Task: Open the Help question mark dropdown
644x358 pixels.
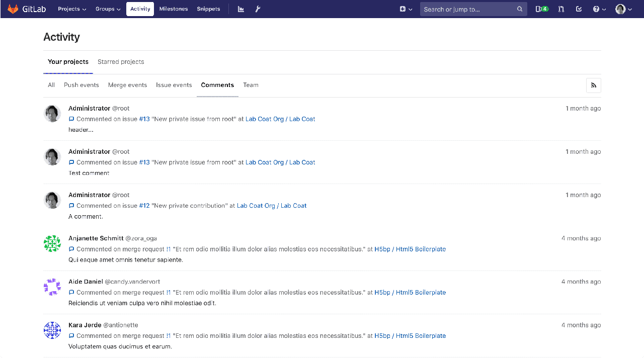Action: [x=598, y=9]
